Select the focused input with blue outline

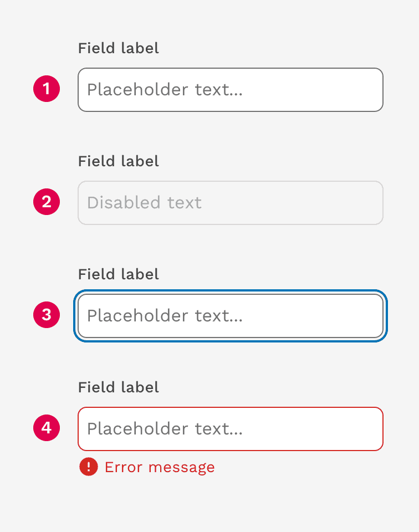pos(231,316)
